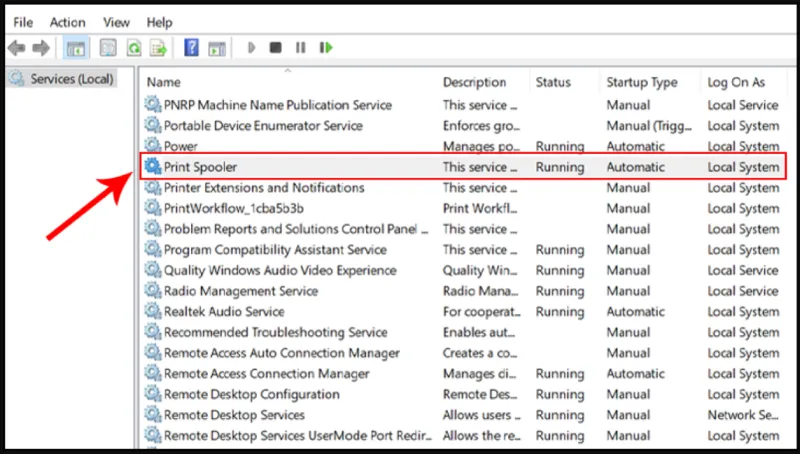Click Manual (Trigg... startup type cell
The image size is (800, 454).
pos(649,125)
